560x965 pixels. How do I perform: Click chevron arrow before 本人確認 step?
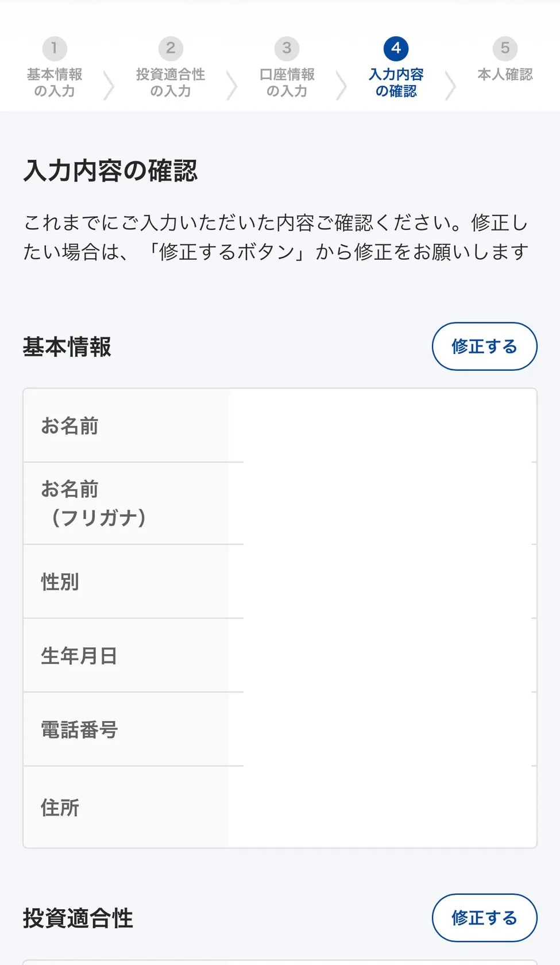[450, 86]
